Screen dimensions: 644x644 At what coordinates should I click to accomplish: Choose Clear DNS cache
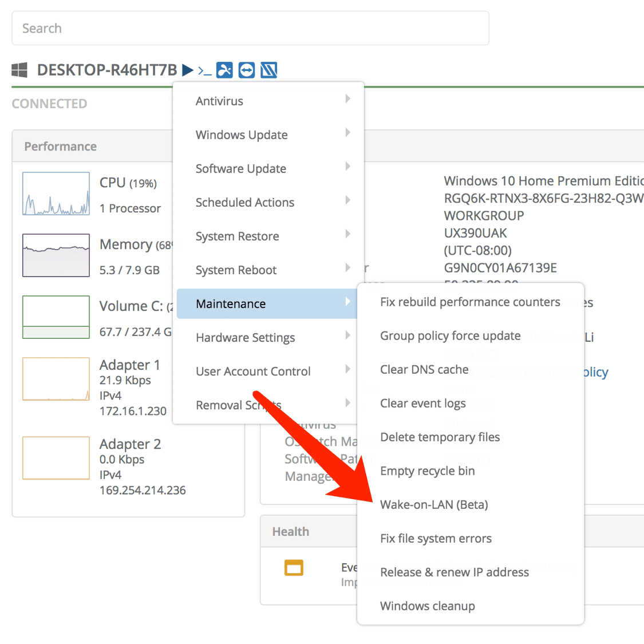(x=424, y=369)
